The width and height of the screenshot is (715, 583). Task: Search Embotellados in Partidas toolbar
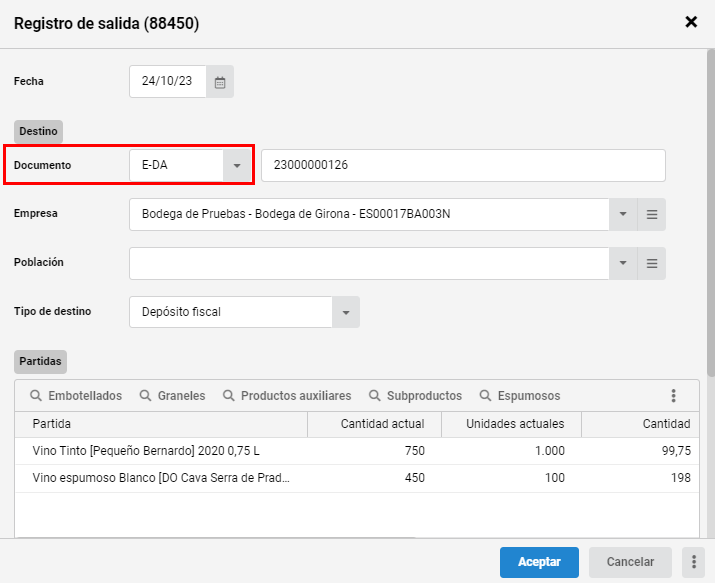point(76,396)
